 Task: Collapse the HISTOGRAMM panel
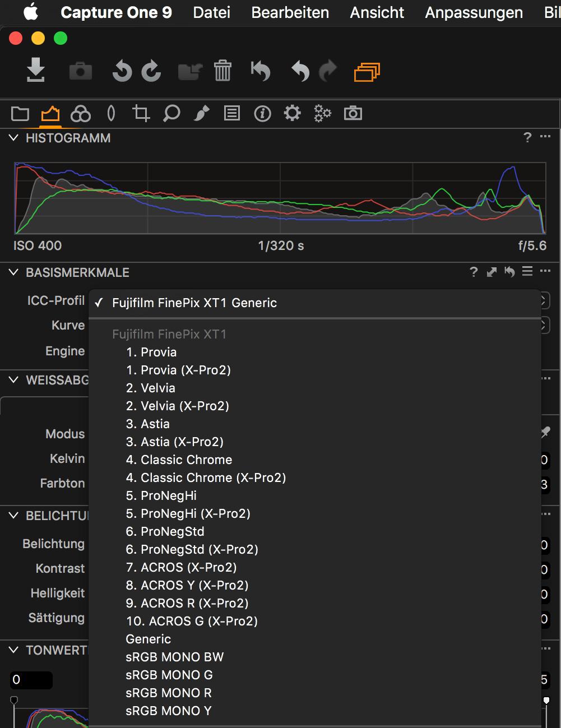click(x=14, y=138)
